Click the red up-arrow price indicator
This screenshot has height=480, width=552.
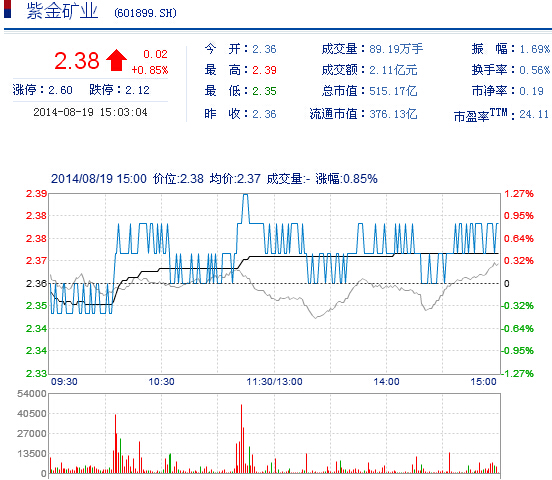[x=117, y=61]
